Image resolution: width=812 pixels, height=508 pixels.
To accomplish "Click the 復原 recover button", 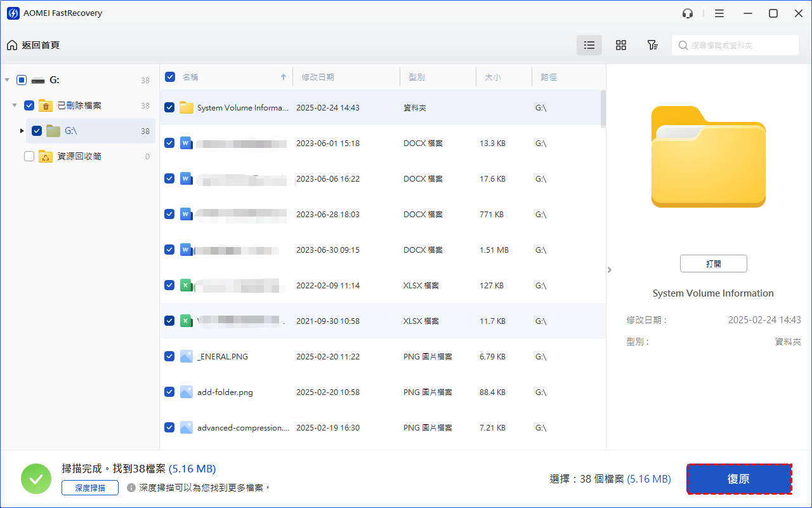I will click(x=739, y=479).
